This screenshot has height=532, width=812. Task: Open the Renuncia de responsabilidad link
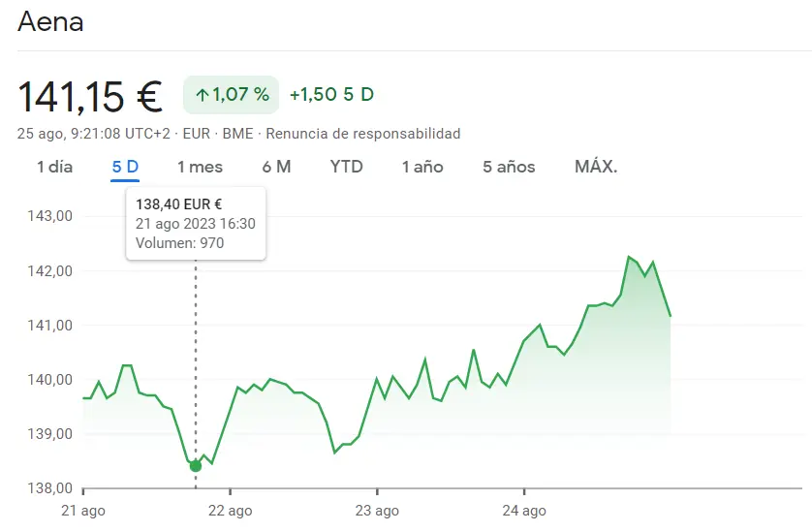coord(363,134)
